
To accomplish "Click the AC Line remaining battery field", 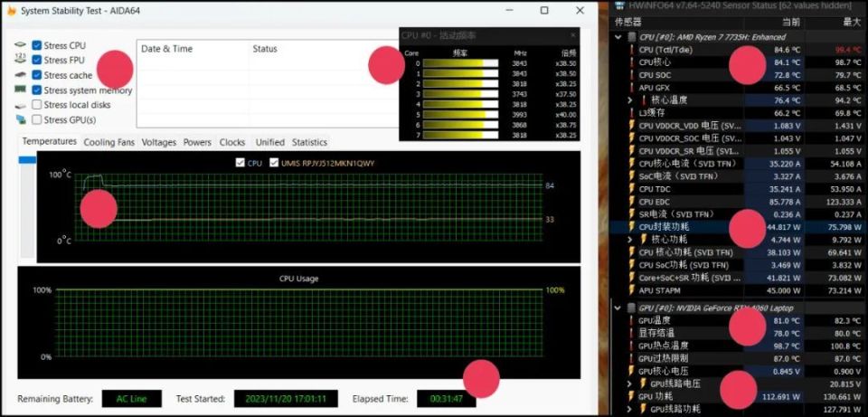I will [131, 399].
